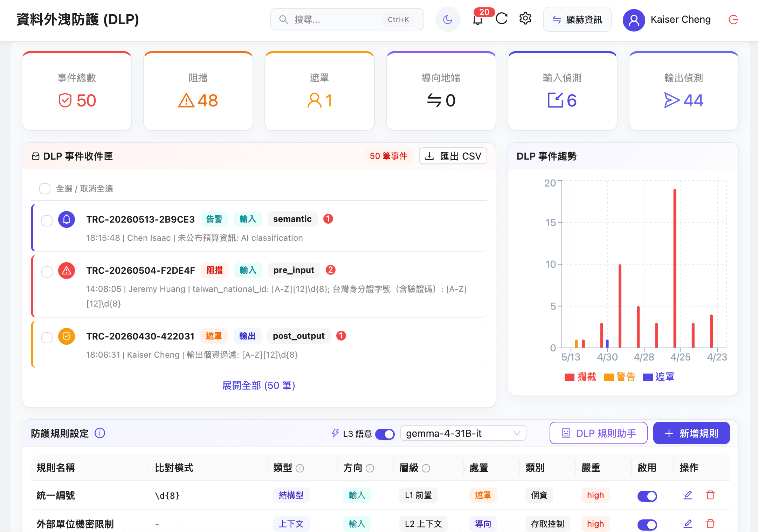Click 輸出 tag on TRC-20260430-422031
This screenshot has height=532, width=758.
[x=248, y=336]
